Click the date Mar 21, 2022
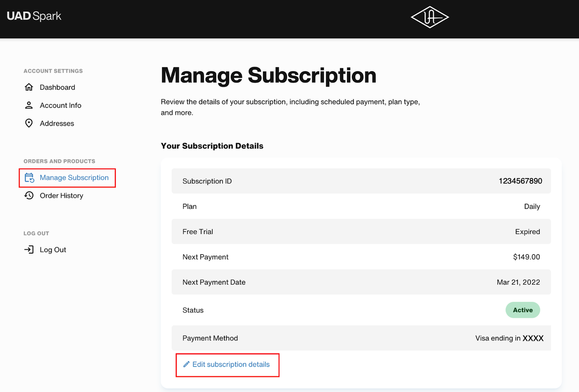The height and width of the screenshot is (392, 579). (x=518, y=282)
